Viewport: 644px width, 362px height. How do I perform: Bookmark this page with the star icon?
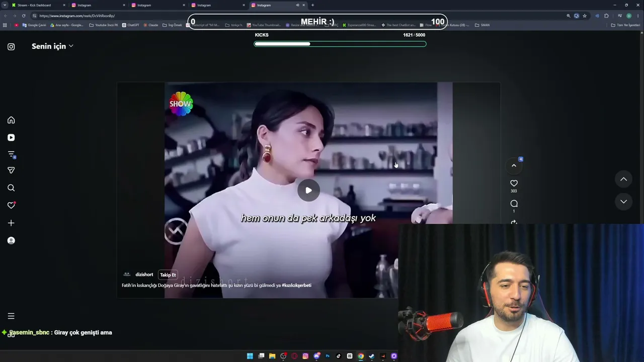click(585, 16)
